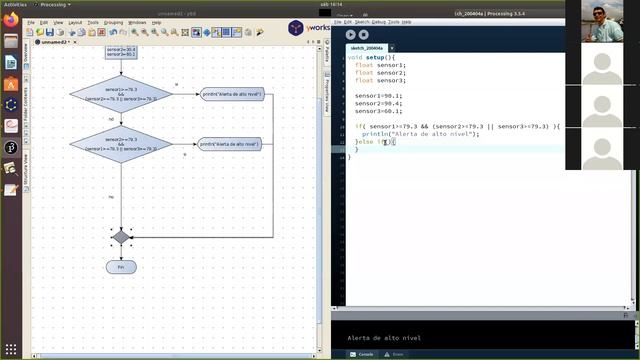Select the sketch_200404a tab

click(x=367, y=48)
